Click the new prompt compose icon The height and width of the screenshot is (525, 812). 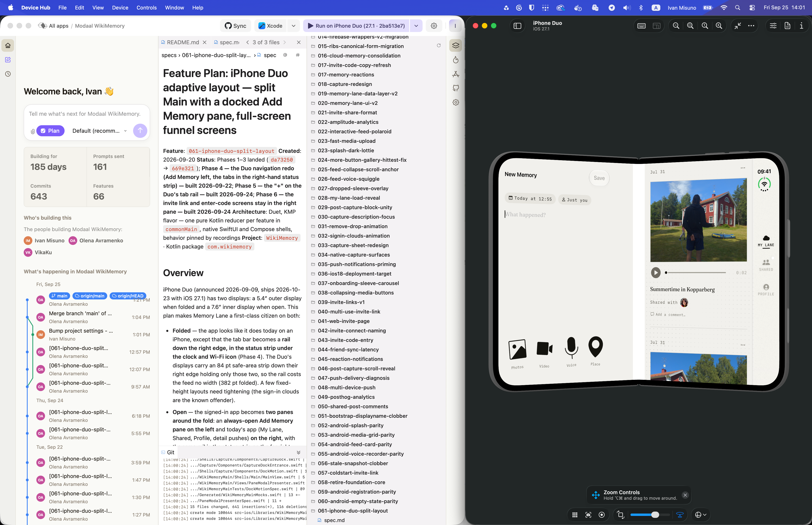(x=8, y=60)
